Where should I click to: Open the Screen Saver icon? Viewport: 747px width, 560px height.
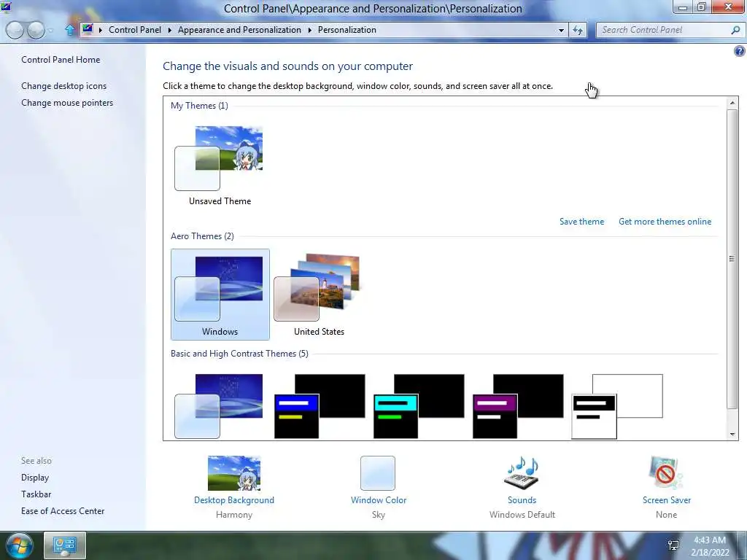pos(666,472)
